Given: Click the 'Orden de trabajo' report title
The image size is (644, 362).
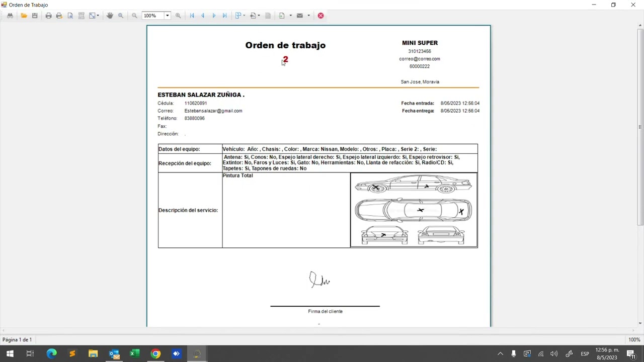Looking at the screenshot, I should point(285,45).
